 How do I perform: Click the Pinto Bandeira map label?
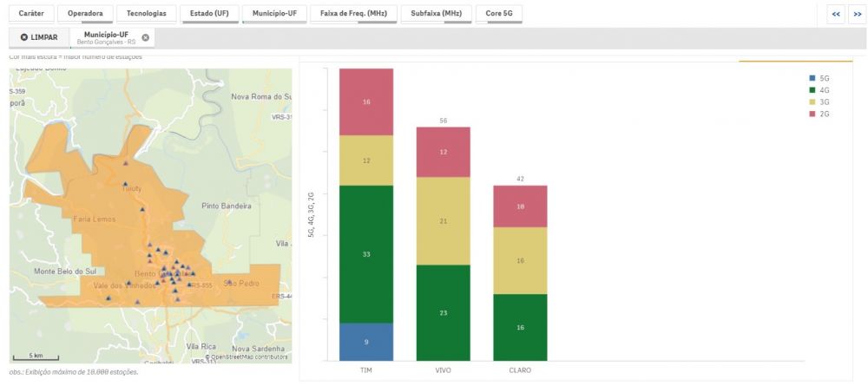tap(227, 206)
